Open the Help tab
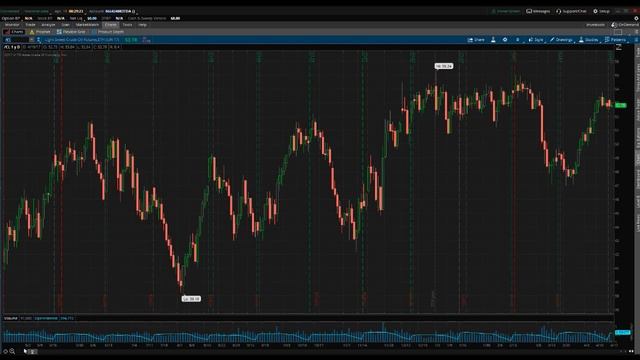The height and width of the screenshot is (360, 640). 142,25
